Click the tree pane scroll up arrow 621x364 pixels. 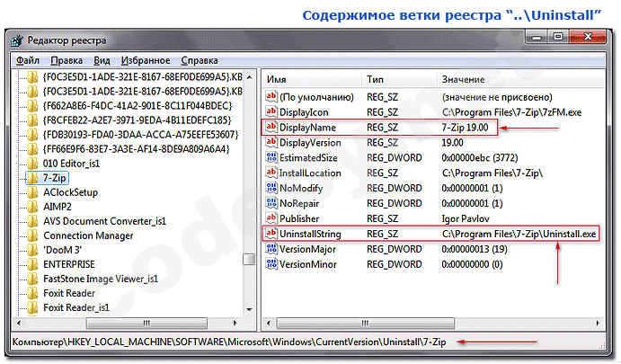[x=249, y=77]
